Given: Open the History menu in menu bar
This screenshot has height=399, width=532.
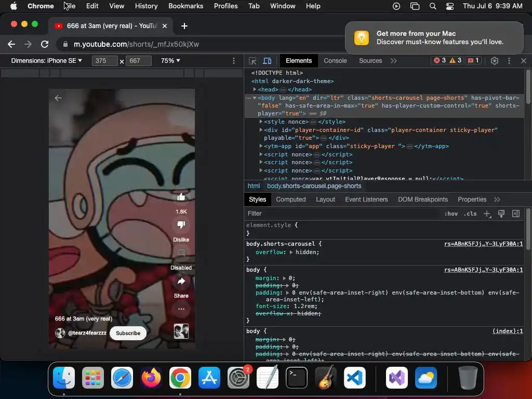Looking at the screenshot, I should tap(146, 6).
